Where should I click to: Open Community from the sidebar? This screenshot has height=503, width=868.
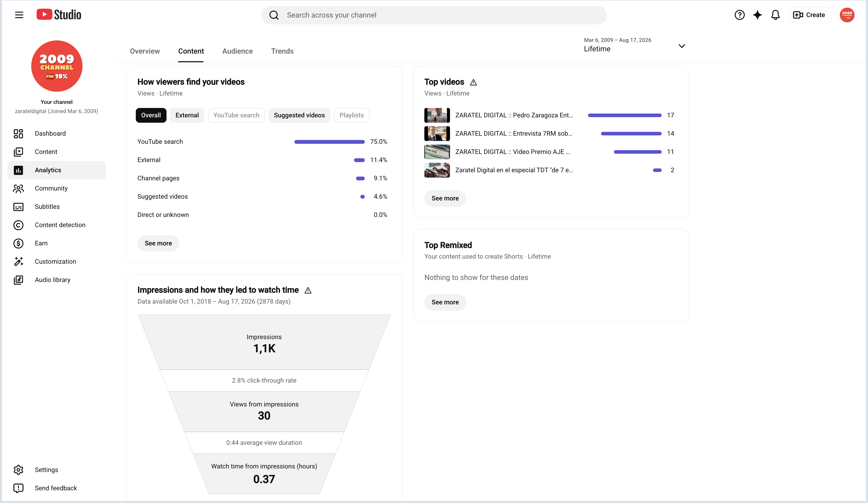tap(57, 188)
